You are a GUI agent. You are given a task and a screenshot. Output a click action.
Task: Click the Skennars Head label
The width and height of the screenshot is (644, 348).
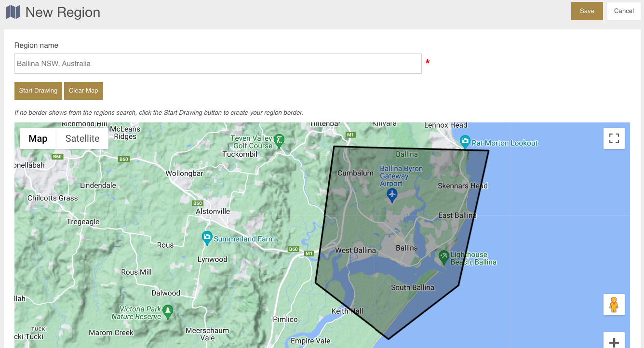point(463,186)
